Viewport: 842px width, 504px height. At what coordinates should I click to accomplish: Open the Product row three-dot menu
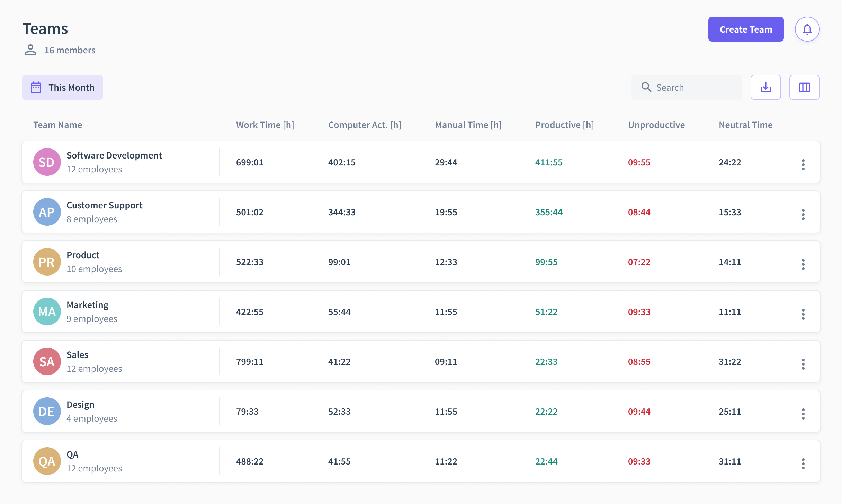pyautogui.click(x=803, y=264)
